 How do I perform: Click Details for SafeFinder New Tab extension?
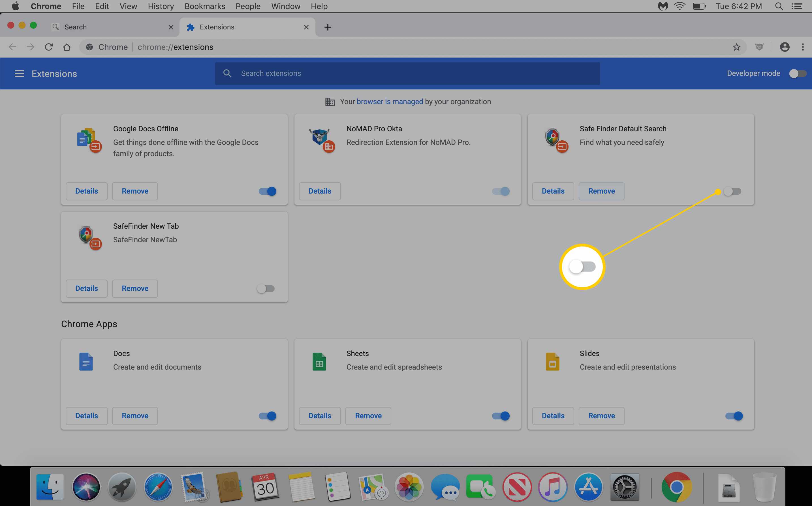coord(86,288)
